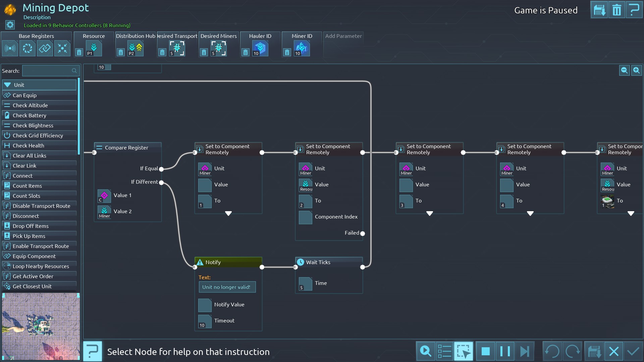Toggle the rectangle selection mode icon

(464, 351)
